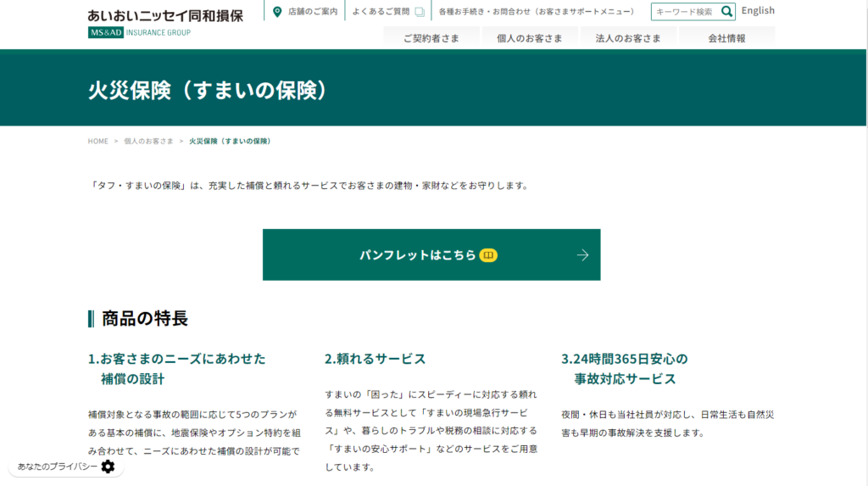
Task: Click 火災保険(すまいの保険) breadcrumb text
Action: point(230,142)
